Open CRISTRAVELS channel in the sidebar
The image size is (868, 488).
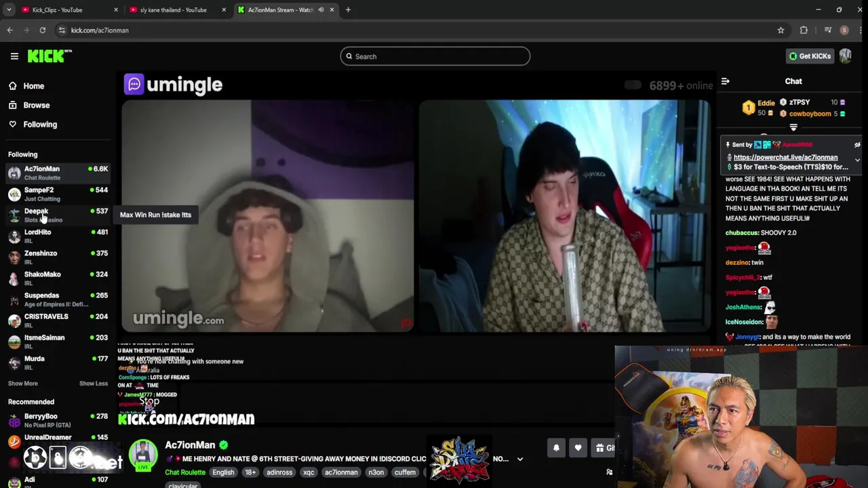click(58, 321)
